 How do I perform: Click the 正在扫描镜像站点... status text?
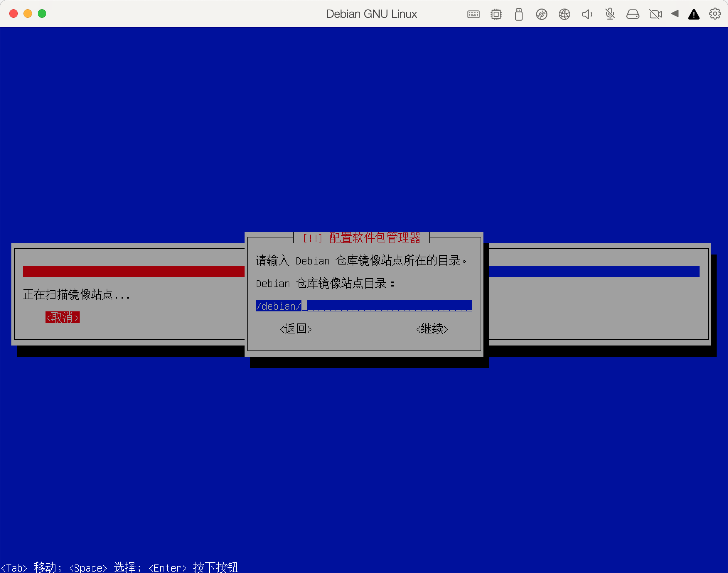pyautogui.click(x=76, y=295)
